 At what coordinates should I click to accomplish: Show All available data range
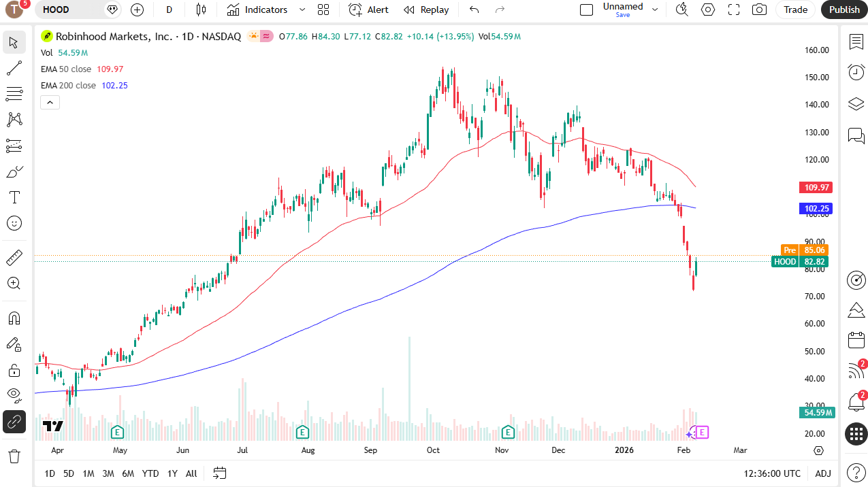point(191,473)
